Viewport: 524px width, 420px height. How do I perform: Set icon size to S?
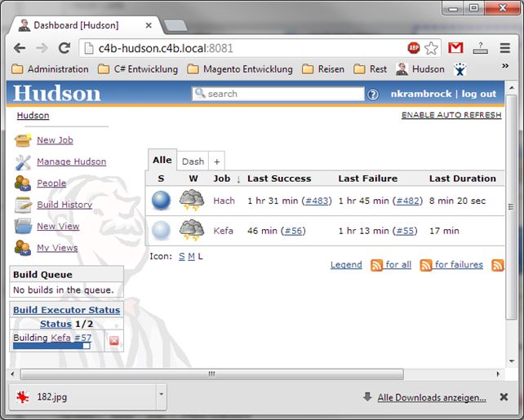181,256
